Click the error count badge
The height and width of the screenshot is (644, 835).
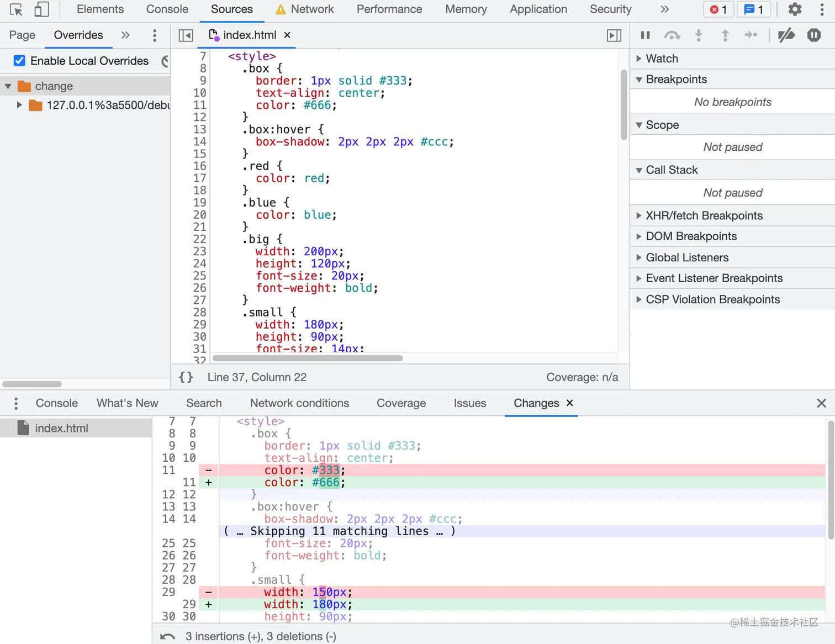pyautogui.click(x=718, y=9)
